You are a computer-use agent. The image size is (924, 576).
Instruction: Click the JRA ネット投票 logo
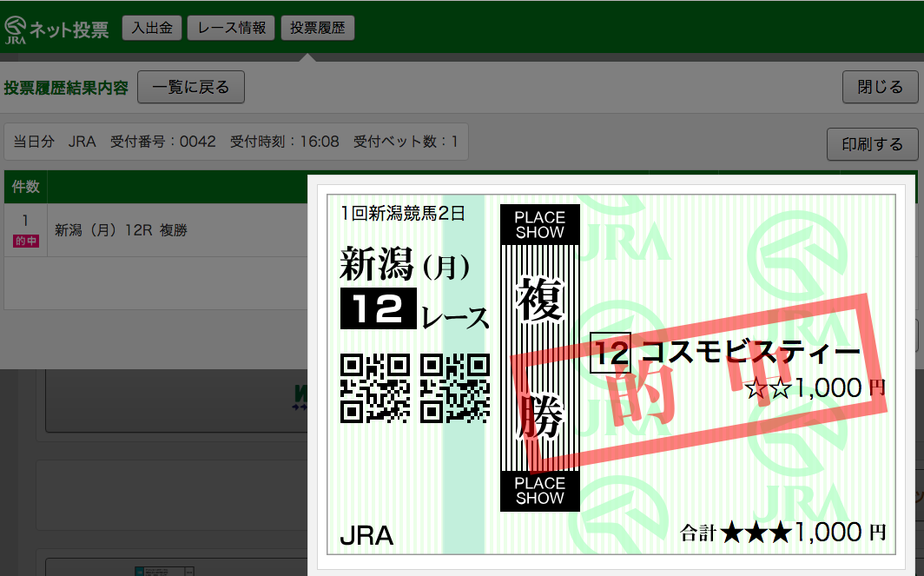pos(56,30)
